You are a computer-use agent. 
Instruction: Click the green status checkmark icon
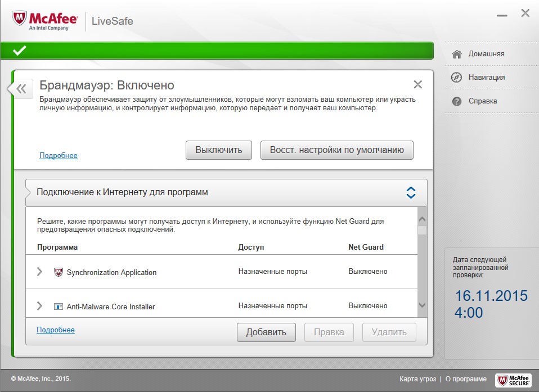pyautogui.click(x=20, y=51)
